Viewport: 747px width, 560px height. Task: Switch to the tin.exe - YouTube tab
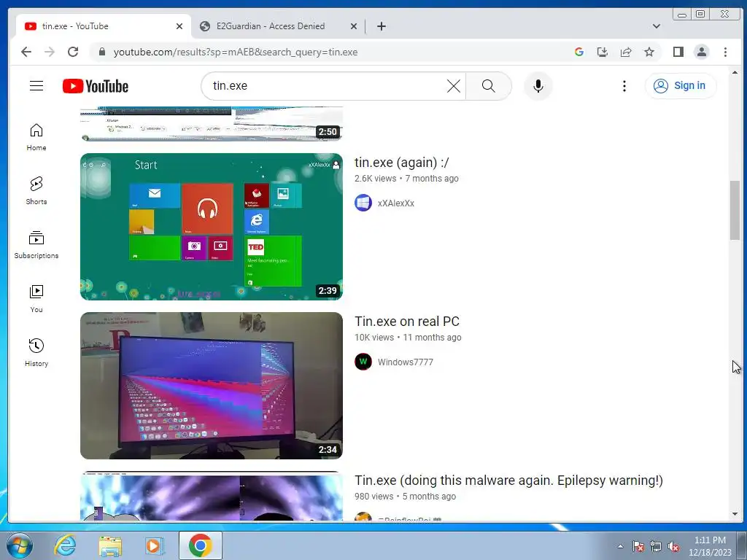point(103,26)
